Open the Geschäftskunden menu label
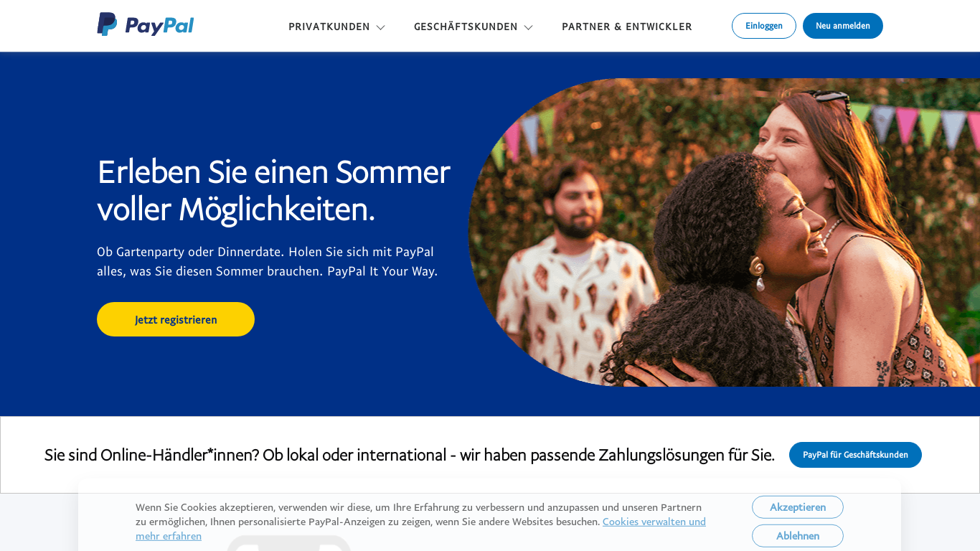Viewport: 980px width, 551px height. 466,27
